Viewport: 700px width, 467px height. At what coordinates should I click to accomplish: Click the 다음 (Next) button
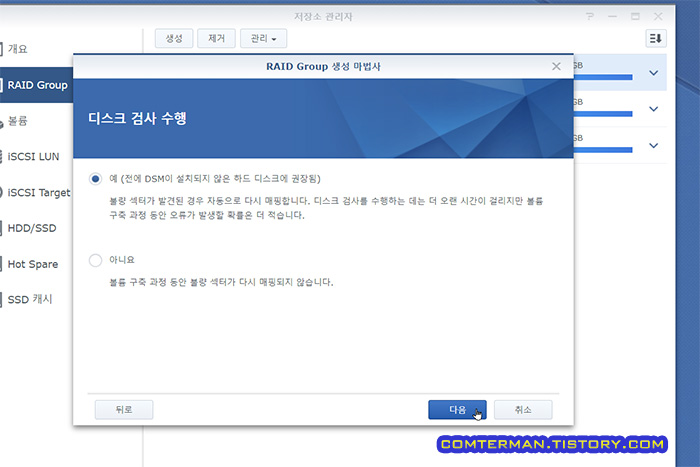tap(457, 409)
